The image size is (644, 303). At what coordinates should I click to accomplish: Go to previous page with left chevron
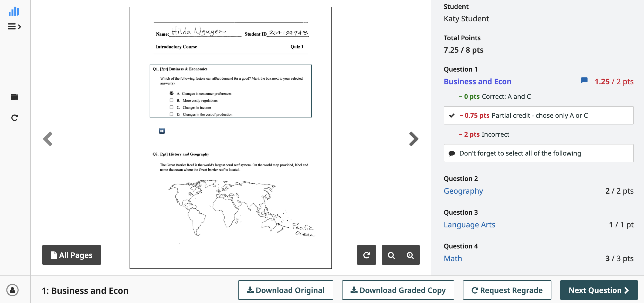(x=48, y=139)
